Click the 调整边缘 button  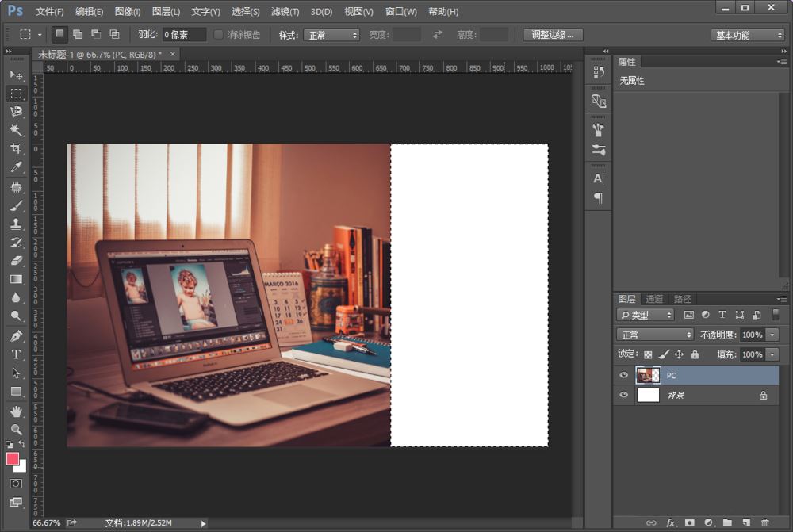[552, 34]
